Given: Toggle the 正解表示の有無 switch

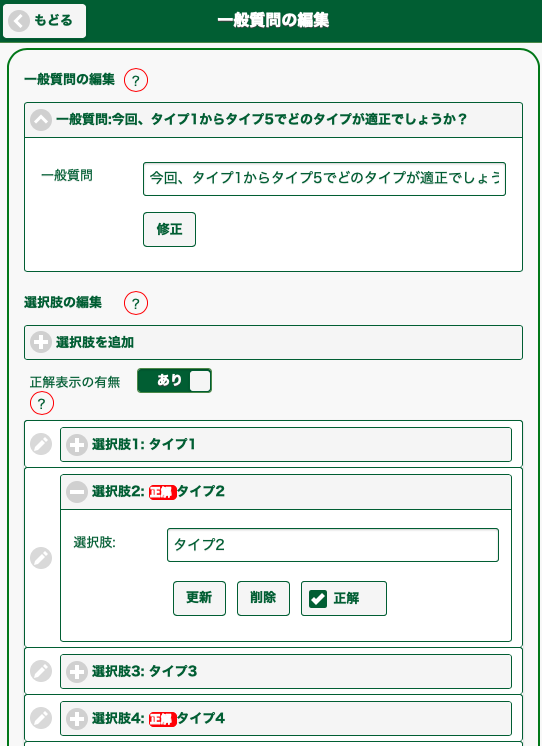Looking at the screenshot, I should pos(174,381).
